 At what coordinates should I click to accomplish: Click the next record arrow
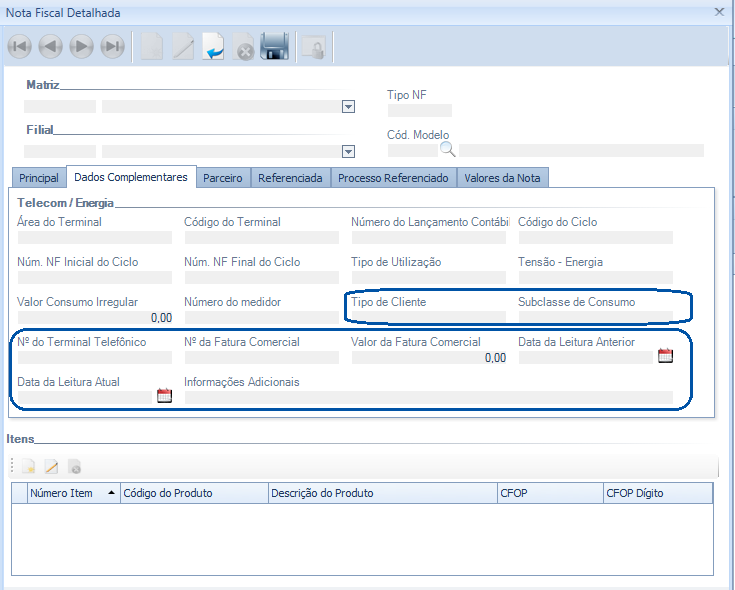pyautogui.click(x=82, y=46)
